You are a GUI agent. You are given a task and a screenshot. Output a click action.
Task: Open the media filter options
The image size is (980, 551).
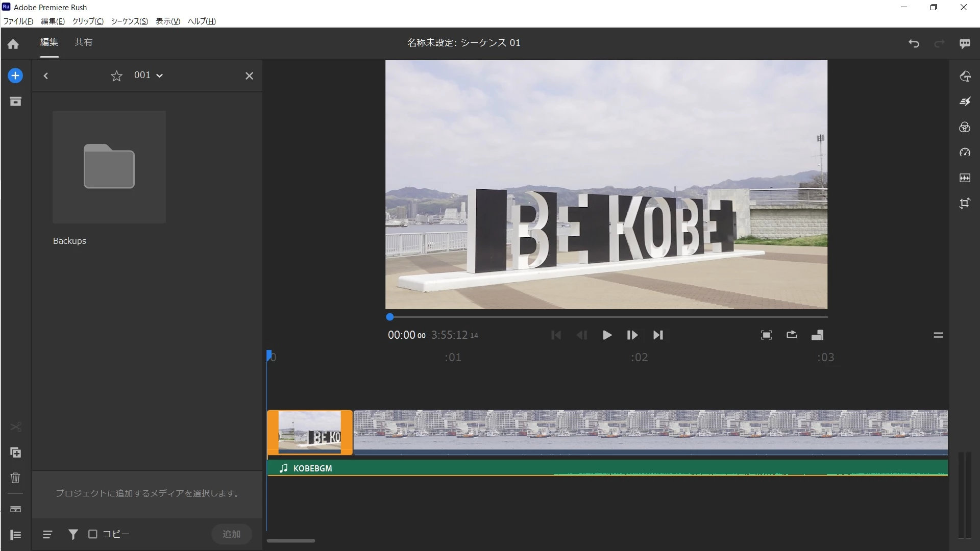[73, 534]
